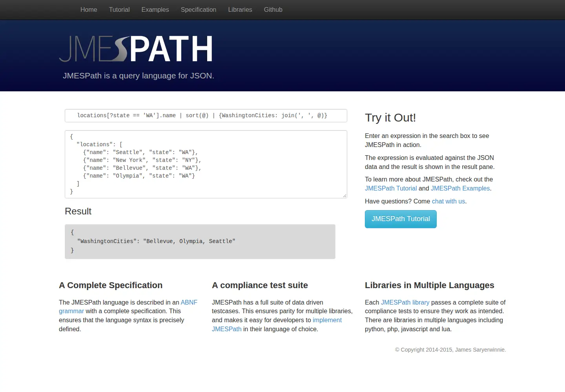
Task: Open the JMESPath Tutorial text link
Action: 391,189
